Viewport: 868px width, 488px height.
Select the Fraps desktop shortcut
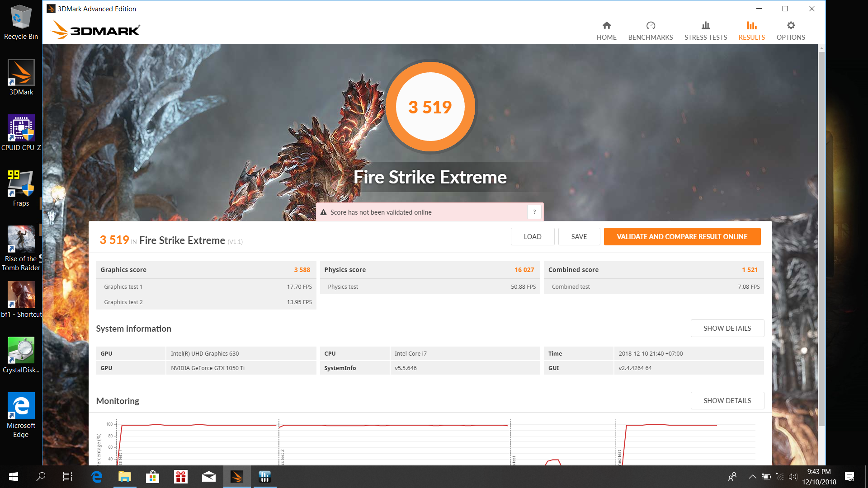(x=21, y=189)
